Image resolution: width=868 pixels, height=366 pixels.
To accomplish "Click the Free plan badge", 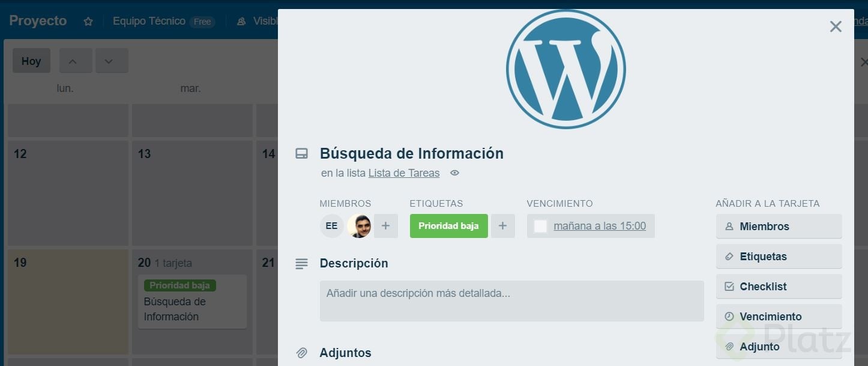I will pos(202,22).
